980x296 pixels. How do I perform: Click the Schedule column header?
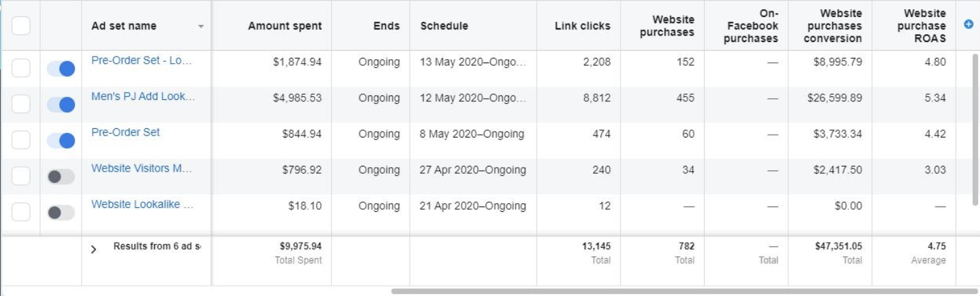[444, 26]
